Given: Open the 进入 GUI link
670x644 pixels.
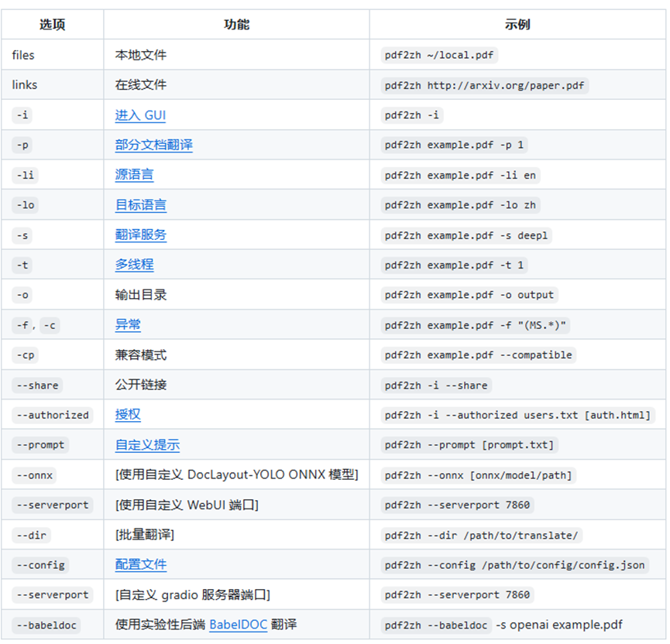Looking at the screenshot, I should [139, 115].
